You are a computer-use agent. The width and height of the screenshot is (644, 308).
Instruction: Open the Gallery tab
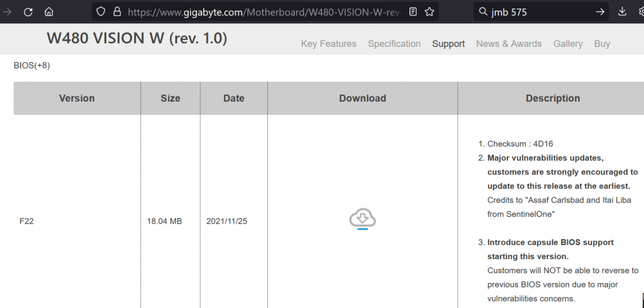[x=568, y=44]
